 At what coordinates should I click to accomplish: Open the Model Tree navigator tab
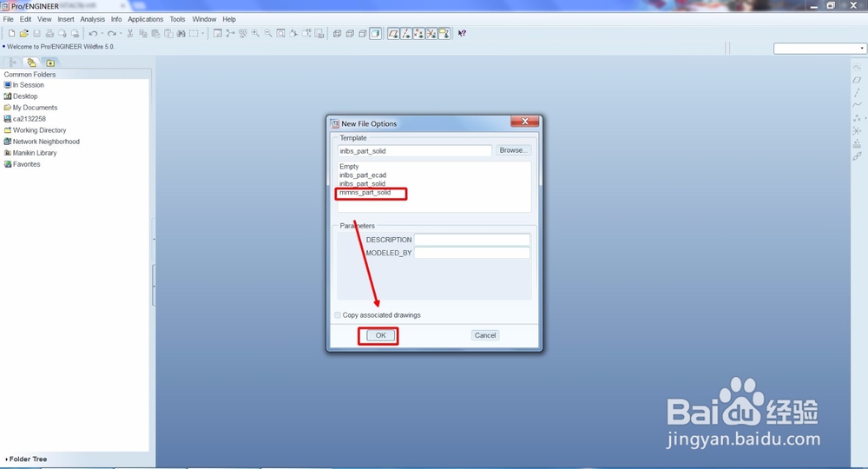click(x=13, y=63)
